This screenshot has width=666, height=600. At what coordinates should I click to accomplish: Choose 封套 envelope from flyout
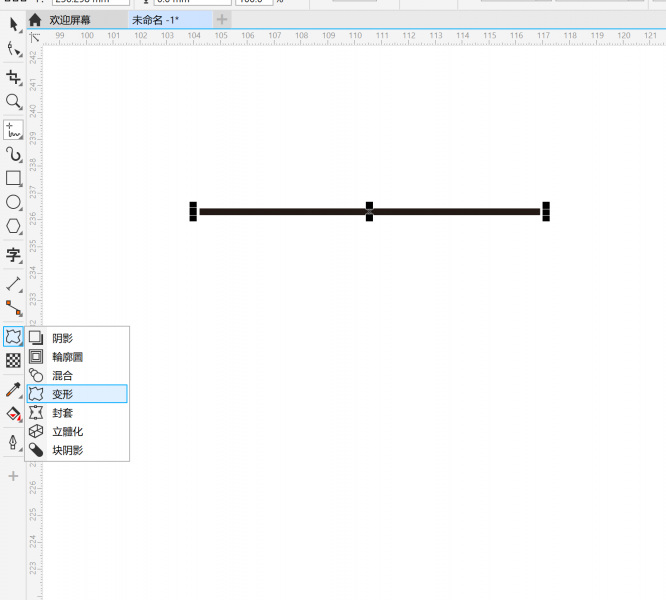77,413
